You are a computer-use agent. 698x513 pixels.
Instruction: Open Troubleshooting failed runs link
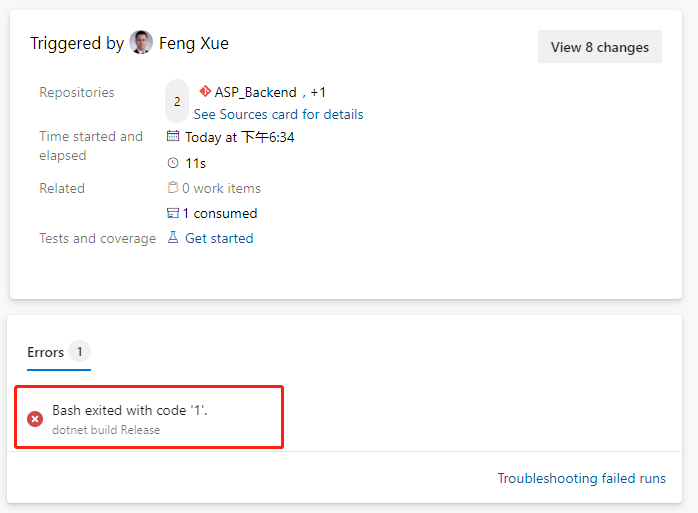[581, 478]
